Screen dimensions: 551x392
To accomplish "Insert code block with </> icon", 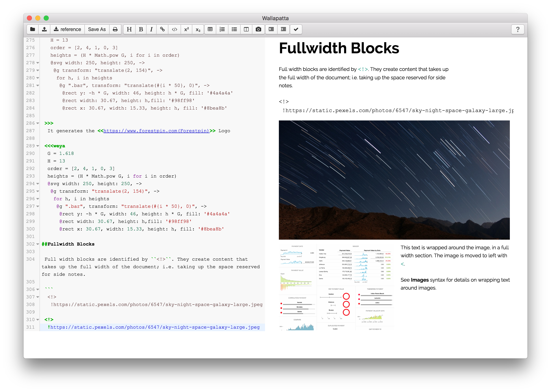I will 174,29.
